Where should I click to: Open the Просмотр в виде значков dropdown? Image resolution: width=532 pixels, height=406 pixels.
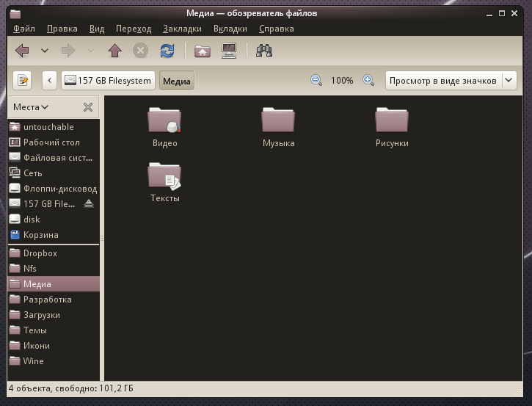[x=451, y=81]
